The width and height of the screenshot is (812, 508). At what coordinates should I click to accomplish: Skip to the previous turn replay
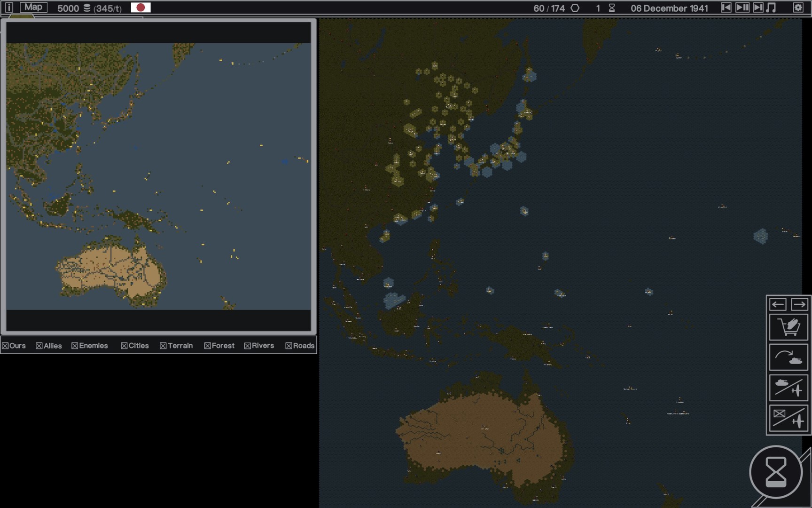tap(726, 8)
